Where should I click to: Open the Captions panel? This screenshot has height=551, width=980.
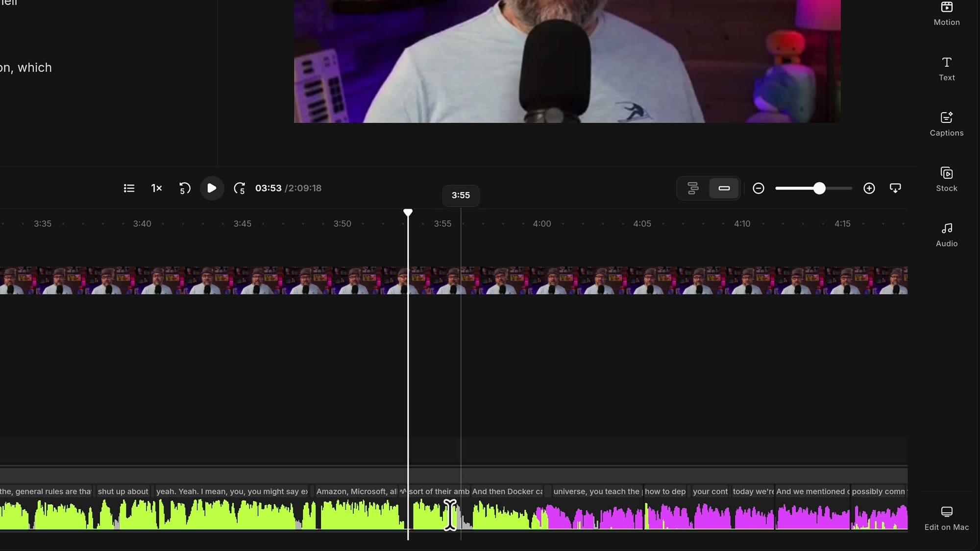pos(946,124)
